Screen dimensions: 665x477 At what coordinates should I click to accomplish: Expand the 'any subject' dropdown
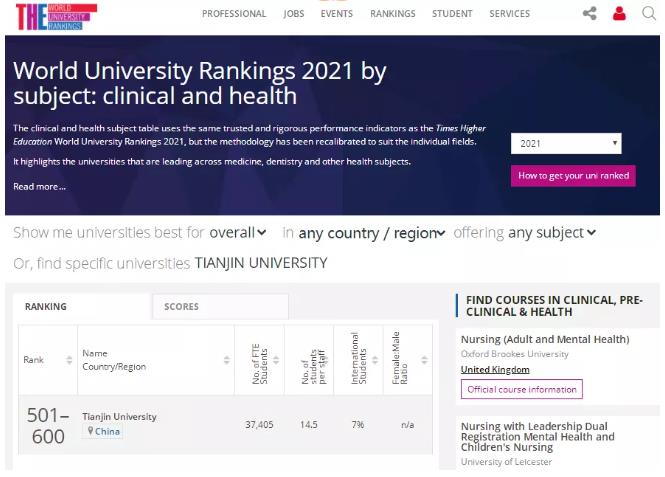(x=552, y=232)
